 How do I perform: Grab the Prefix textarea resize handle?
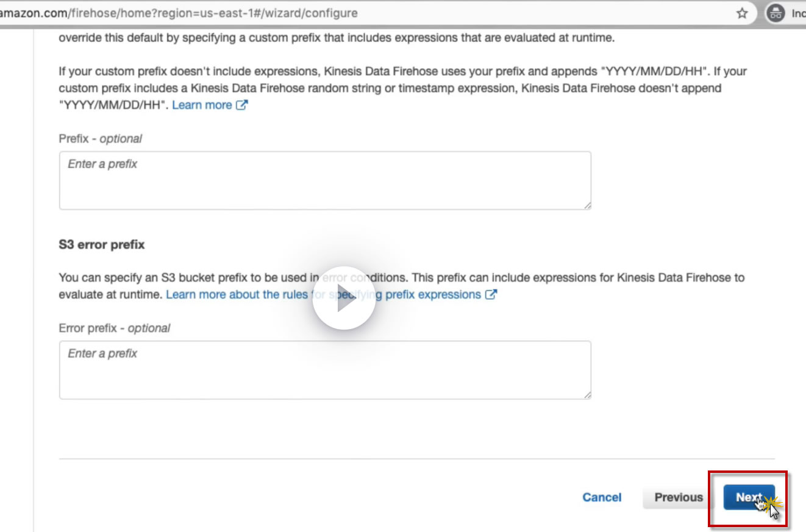click(587, 206)
